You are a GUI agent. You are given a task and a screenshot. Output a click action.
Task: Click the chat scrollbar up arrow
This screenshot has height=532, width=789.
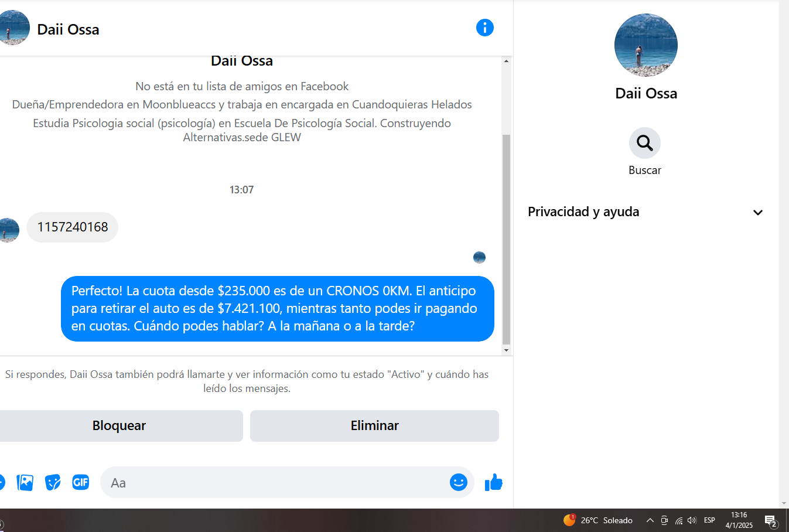click(506, 61)
